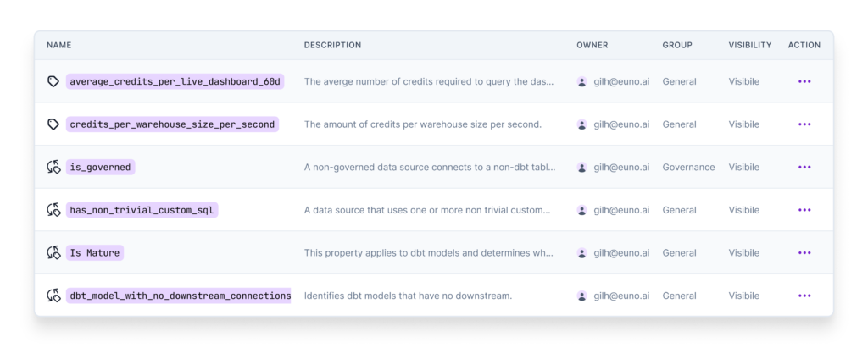This screenshot has height=348, width=868.
Task: Open three-dot menu for has_non_trivial_custom_sql row
Action: 804,210
